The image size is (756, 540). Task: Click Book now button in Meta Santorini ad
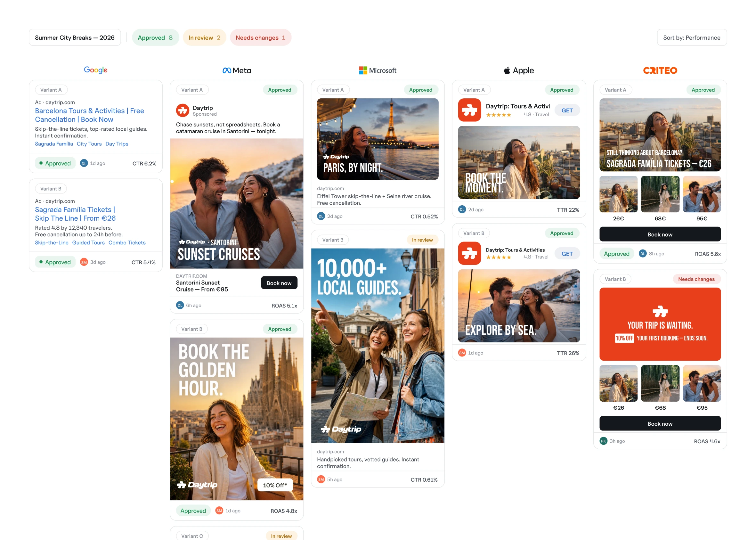pyautogui.click(x=279, y=282)
